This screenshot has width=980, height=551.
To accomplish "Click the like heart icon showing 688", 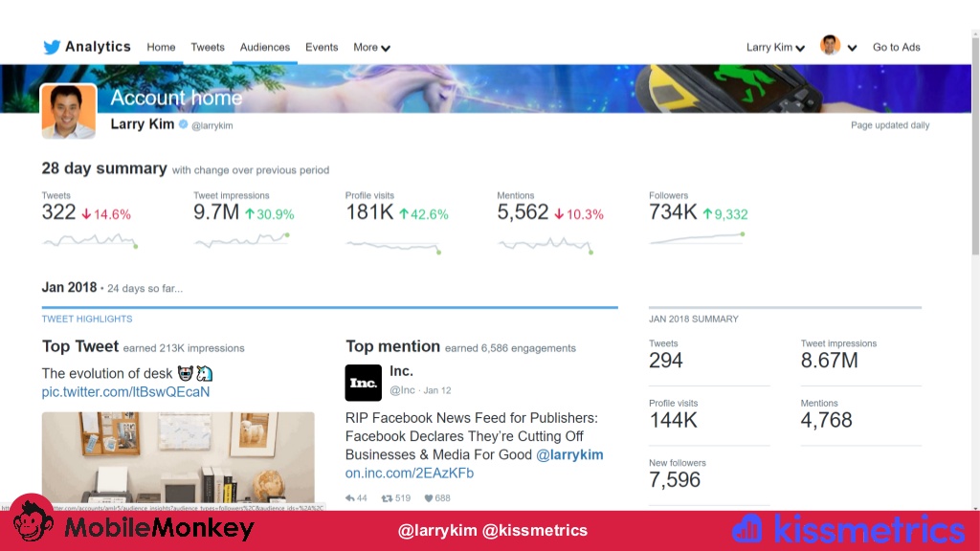I will (x=428, y=497).
